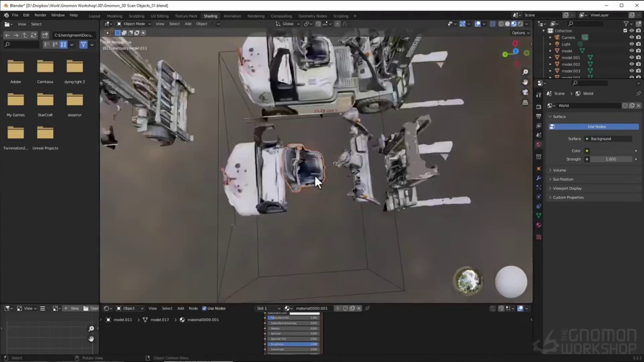Refresh the file browser list
The width and height of the screenshot is (644, 362).
(33, 35)
